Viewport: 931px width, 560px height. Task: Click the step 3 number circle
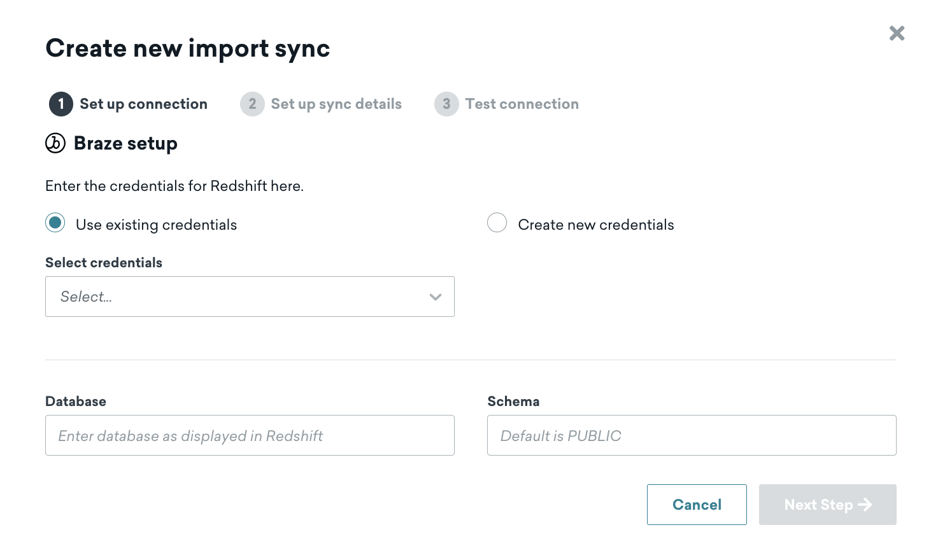(446, 104)
